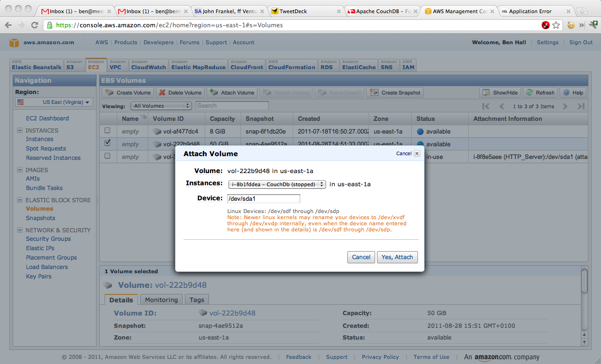Viewport: 601px width, 364px height.
Task: Click the AWS orange cube logo
Action: 14,43
